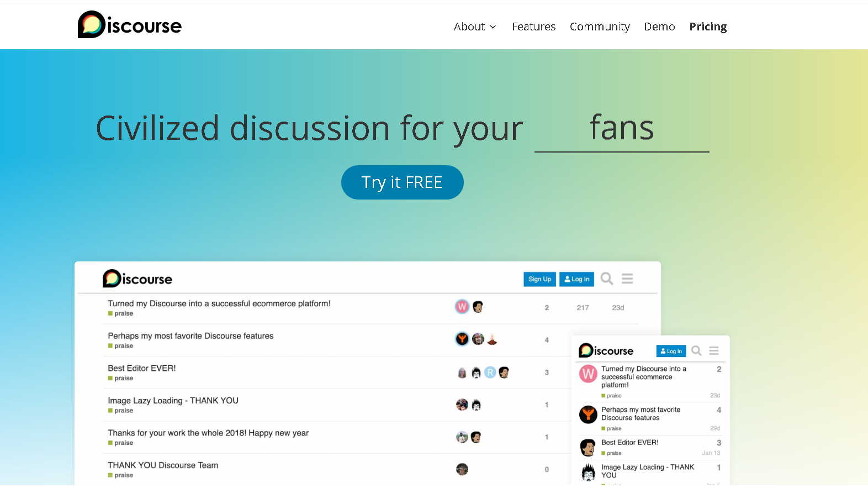The width and height of the screenshot is (868, 488).
Task: Click the Sign Up button in the forum preview
Action: (539, 279)
